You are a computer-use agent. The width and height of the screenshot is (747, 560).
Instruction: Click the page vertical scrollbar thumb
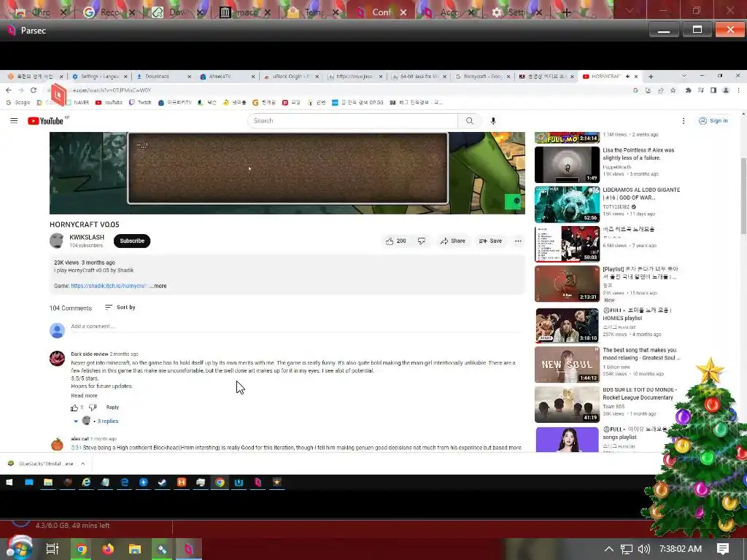point(743,195)
